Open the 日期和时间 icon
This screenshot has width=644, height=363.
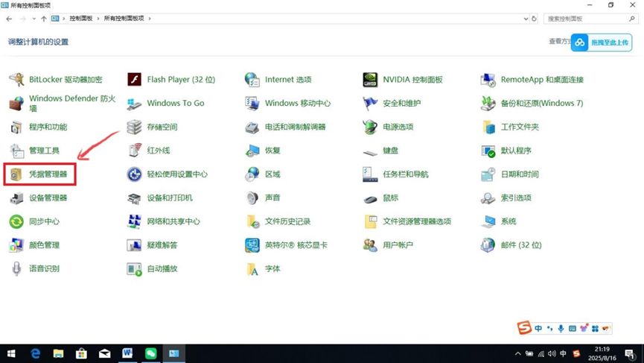[488, 174]
